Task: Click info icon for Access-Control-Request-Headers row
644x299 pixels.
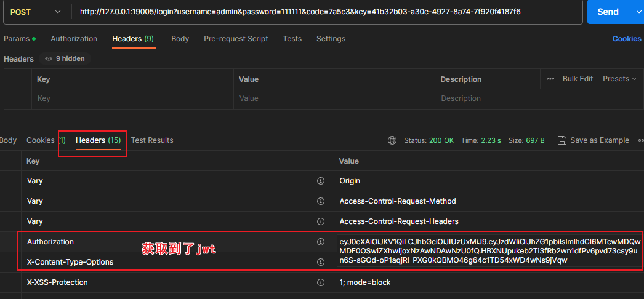Action: [x=321, y=221]
